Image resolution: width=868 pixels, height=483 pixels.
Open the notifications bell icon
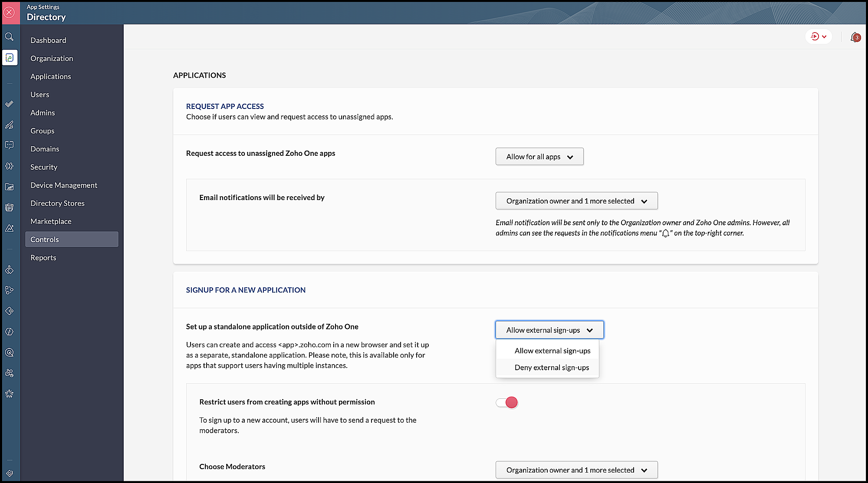(x=855, y=37)
